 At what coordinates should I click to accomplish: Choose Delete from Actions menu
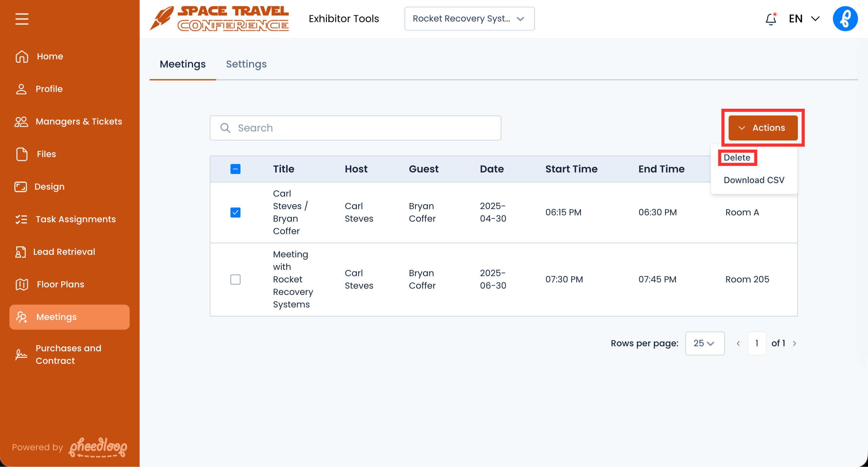pyautogui.click(x=736, y=157)
